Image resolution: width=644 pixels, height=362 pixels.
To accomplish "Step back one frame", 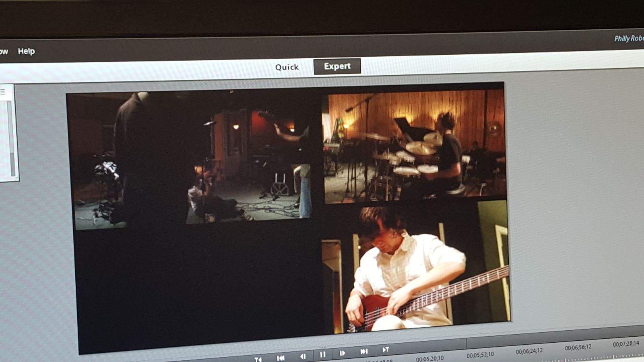I will point(303,356).
